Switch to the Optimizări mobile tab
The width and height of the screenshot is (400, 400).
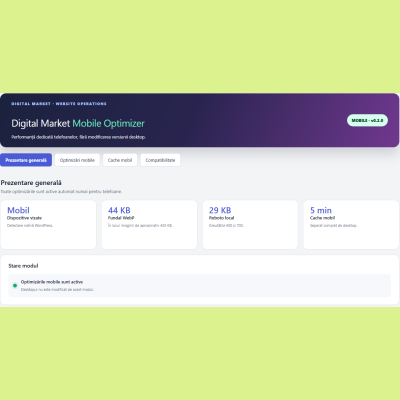(77, 160)
